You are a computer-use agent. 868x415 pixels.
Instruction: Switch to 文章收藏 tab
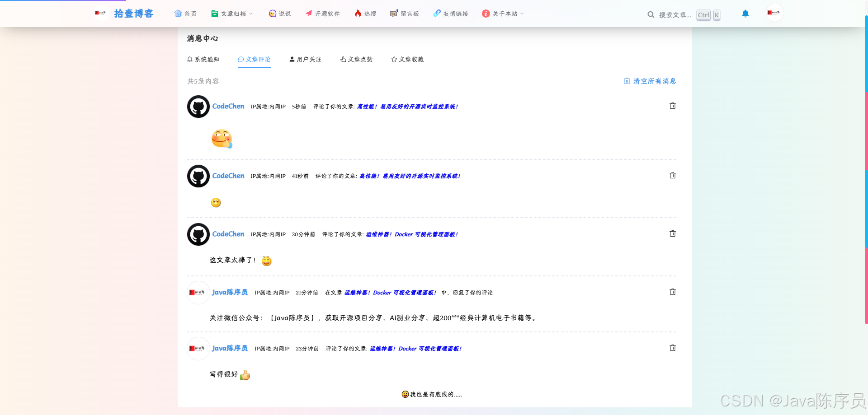point(407,59)
